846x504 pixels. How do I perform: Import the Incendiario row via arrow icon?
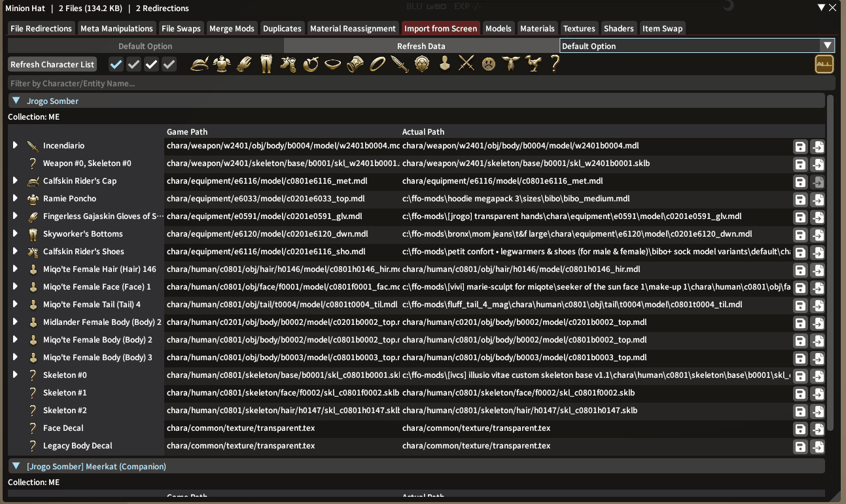(x=818, y=146)
